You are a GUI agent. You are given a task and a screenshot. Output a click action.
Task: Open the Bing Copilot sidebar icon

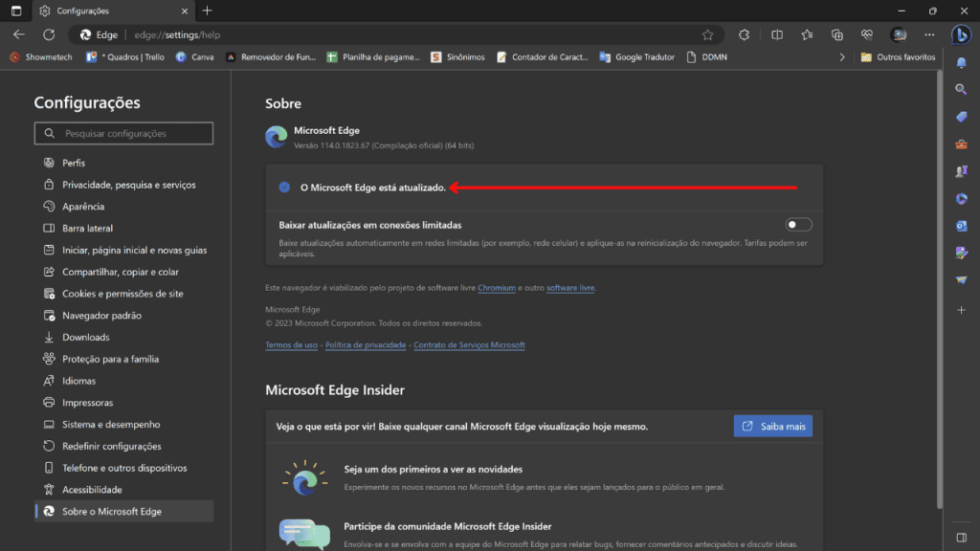coord(963,35)
